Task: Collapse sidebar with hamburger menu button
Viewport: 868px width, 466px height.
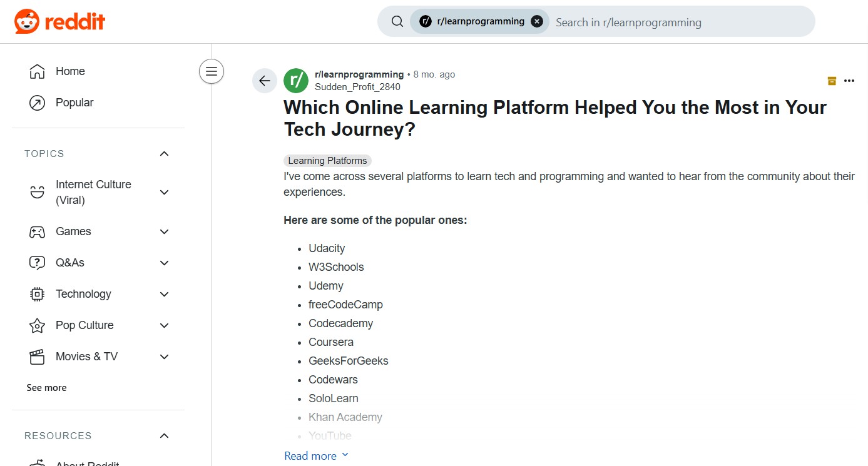Action: click(212, 71)
